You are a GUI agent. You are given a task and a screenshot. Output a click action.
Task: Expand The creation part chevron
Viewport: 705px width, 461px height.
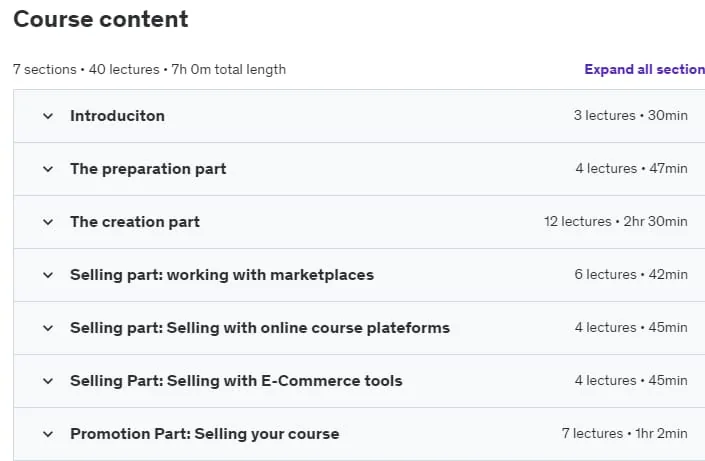[x=48, y=222]
